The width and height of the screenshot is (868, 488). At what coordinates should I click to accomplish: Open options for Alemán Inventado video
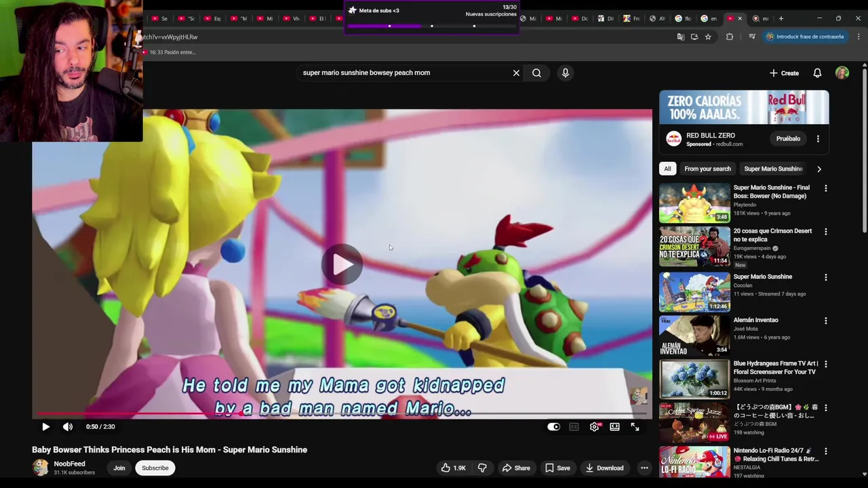pyautogui.click(x=825, y=321)
